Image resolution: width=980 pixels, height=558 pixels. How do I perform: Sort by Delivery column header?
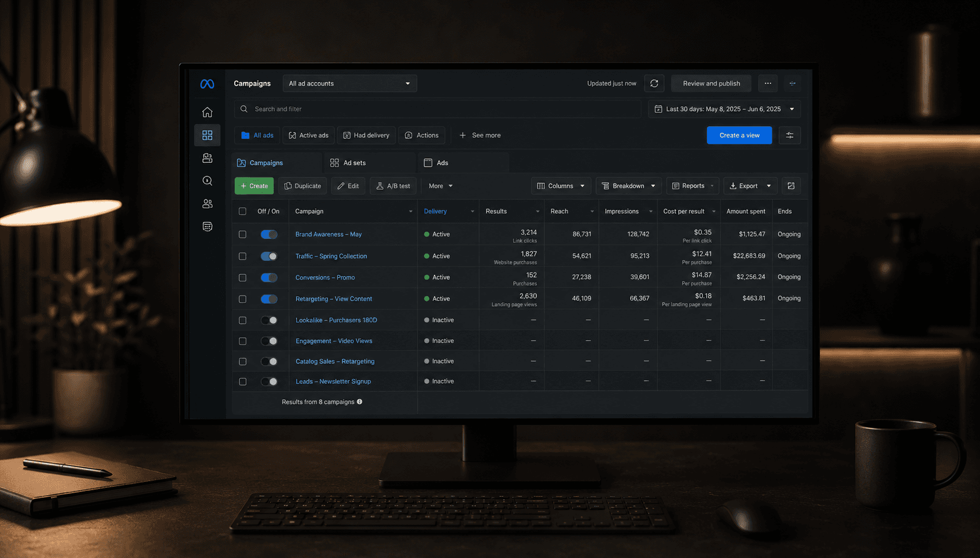435,211
